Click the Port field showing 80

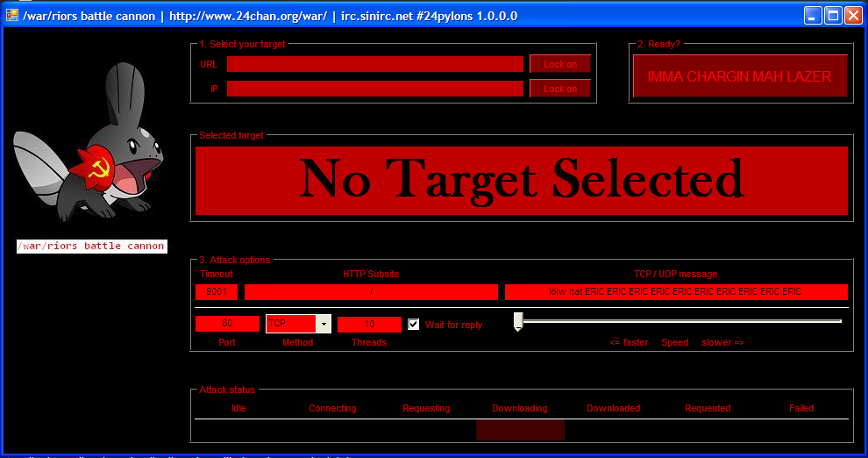(227, 324)
